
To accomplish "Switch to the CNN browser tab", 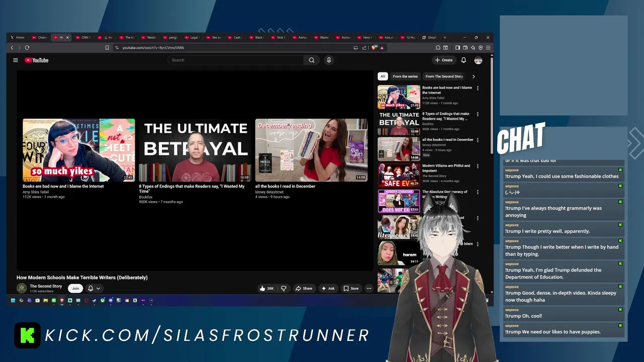I will 84,37.
